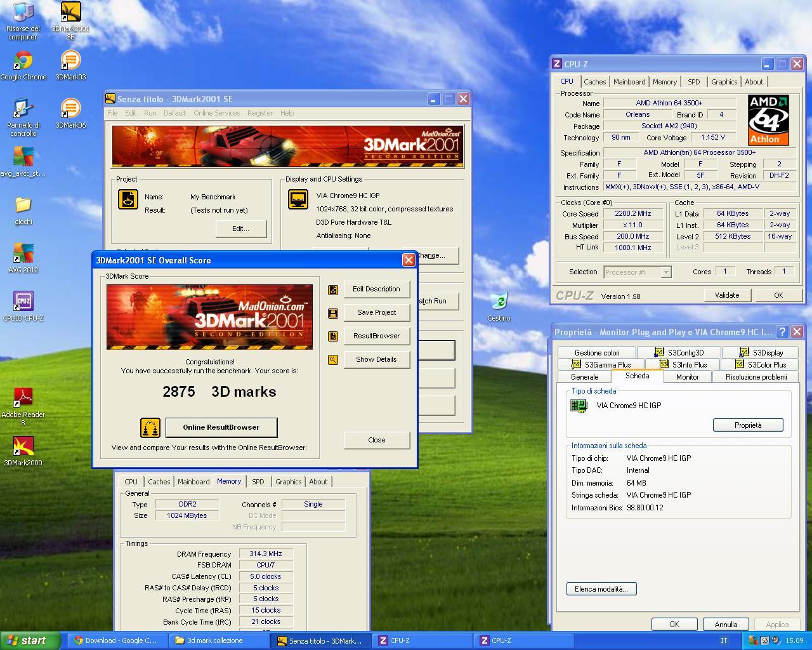Image resolution: width=812 pixels, height=650 pixels.
Task: Close the Overall Score dialog via Close button
Action: (x=377, y=441)
